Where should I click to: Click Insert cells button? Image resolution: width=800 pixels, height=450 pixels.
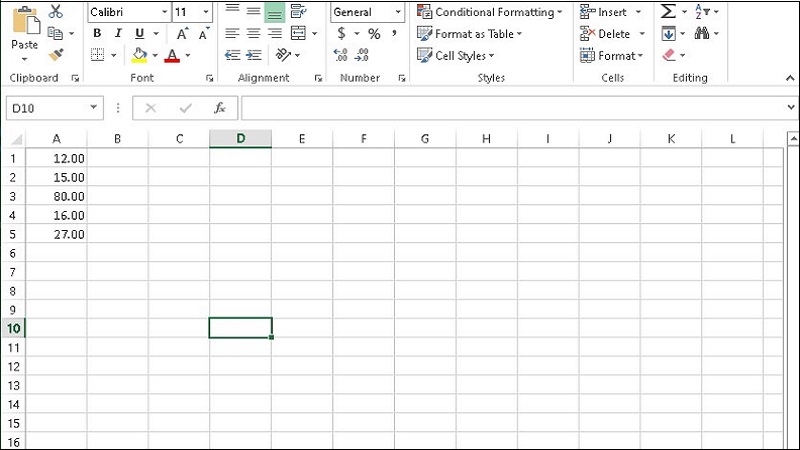[604, 12]
